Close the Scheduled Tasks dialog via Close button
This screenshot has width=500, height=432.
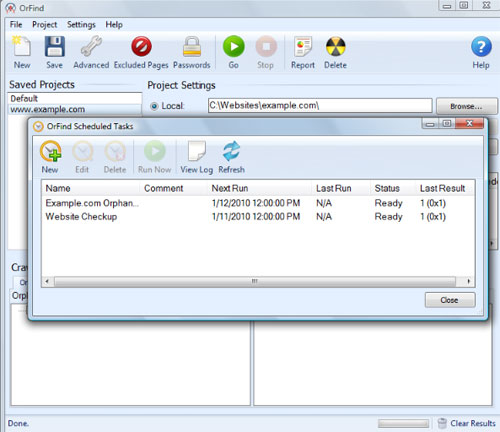click(x=450, y=300)
